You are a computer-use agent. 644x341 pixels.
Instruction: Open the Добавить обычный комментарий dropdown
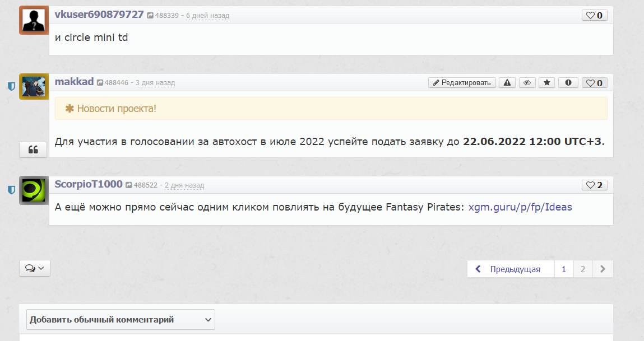pyautogui.click(x=121, y=320)
